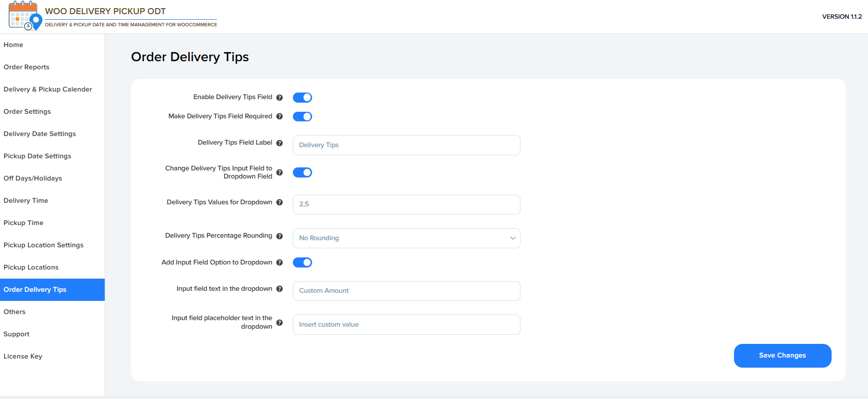The image size is (868, 399).
Task: Open the License Key page link
Action: [23, 357]
